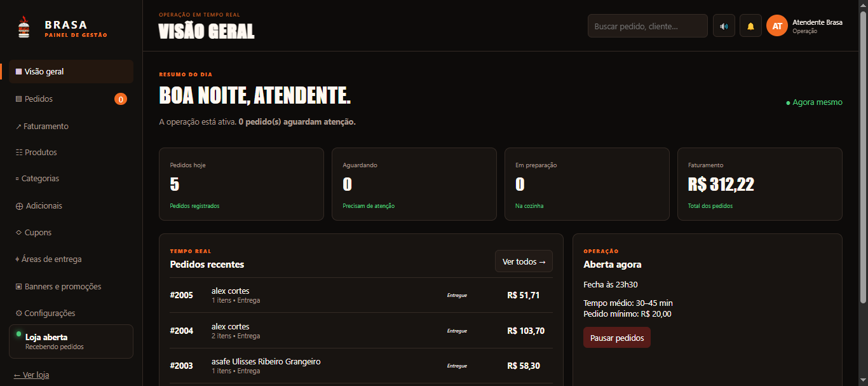Open Configurações in sidebar
Screen dimensions: 868x386
click(x=71, y=314)
